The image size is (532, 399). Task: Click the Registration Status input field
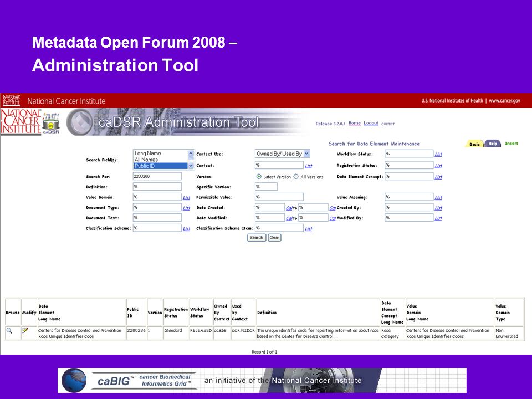tap(409, 165)
